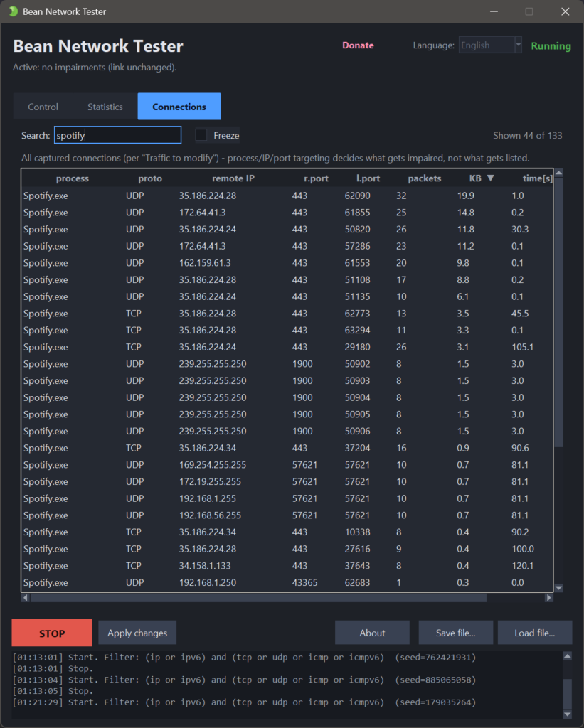The width and height of the screenshot is (584, 728).
Task: Sort by r.port column header
Action: pos(316,178)
